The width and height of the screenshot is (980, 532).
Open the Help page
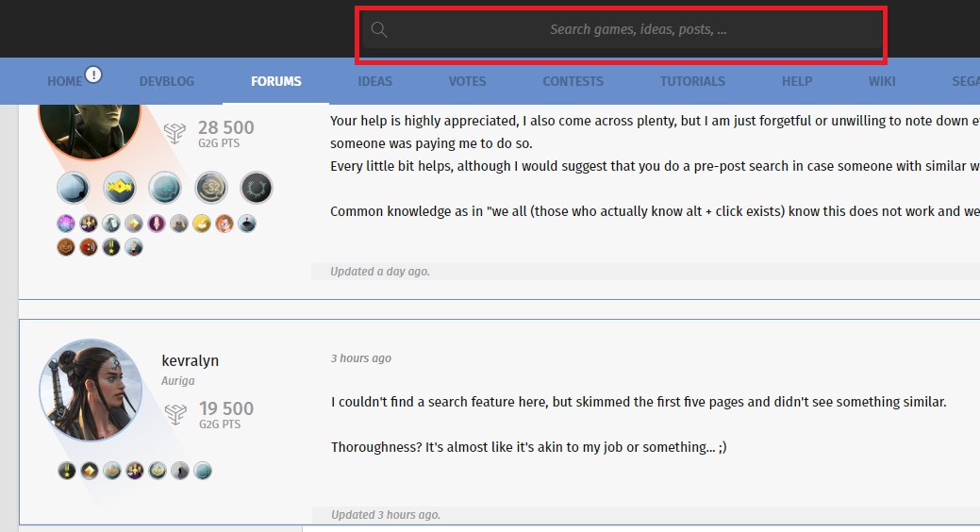pos(796,81)
